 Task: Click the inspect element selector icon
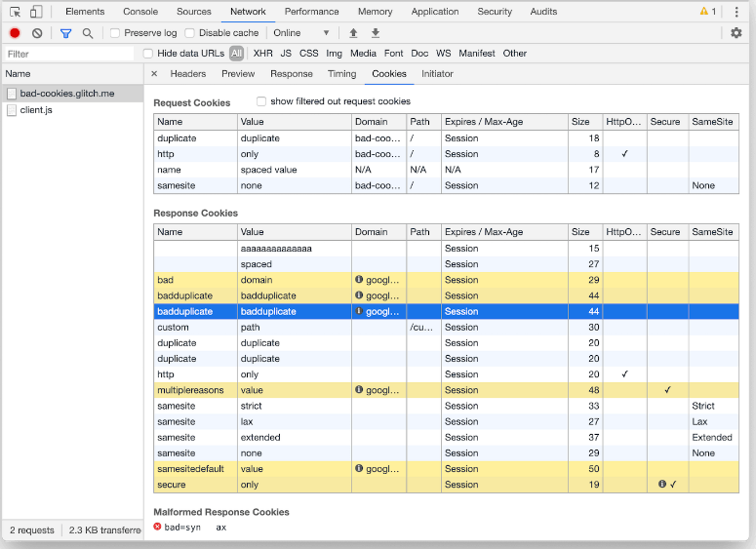click(16, 12)
